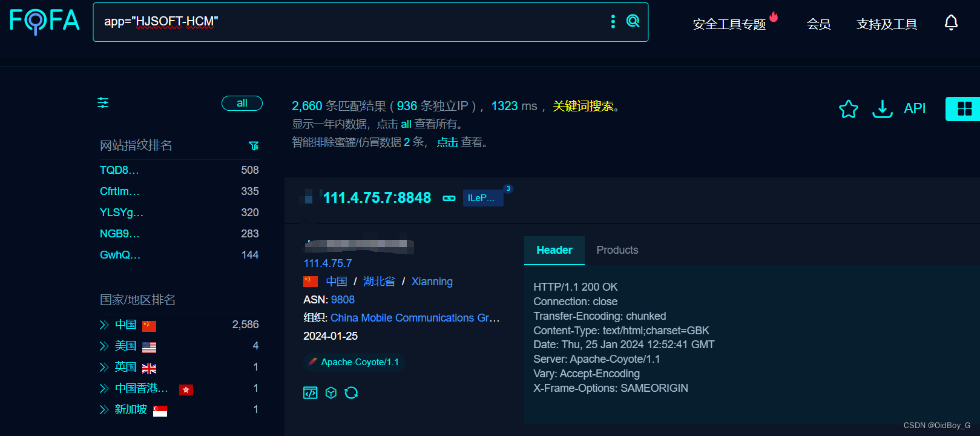
Task: Click the 111.4.75.7 IP link
Action: [x=327, y=263]
